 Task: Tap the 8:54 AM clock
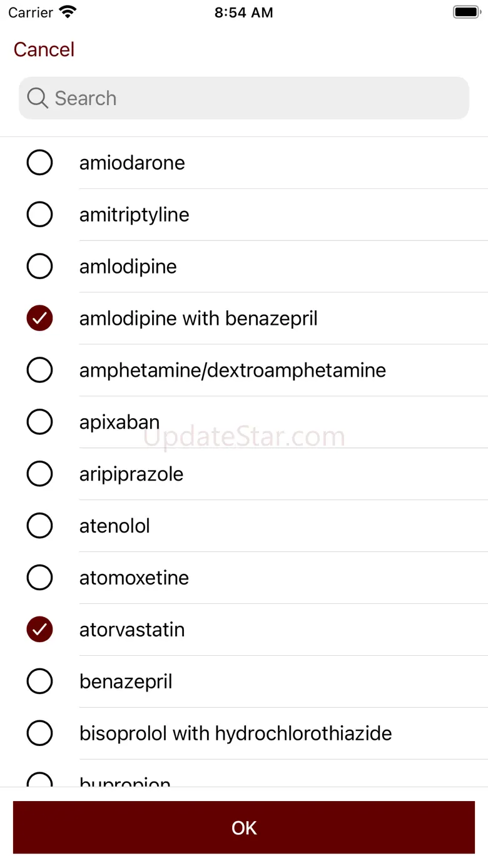coord(243,12)
